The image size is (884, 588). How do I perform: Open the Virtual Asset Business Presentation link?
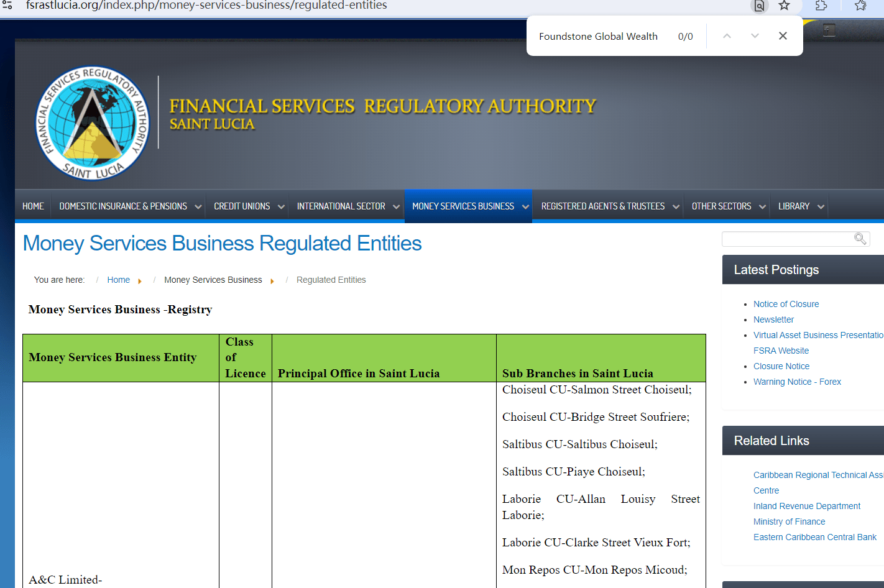point(818,335)
